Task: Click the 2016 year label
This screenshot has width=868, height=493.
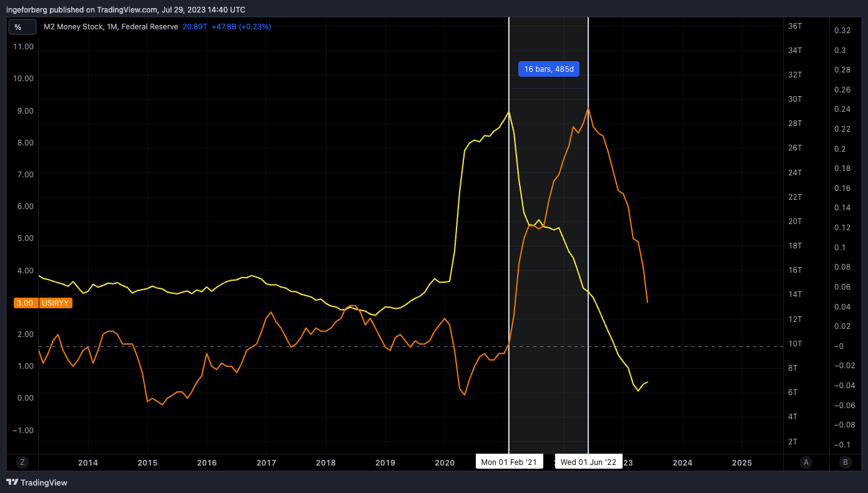Action: (x=207, y=462)
